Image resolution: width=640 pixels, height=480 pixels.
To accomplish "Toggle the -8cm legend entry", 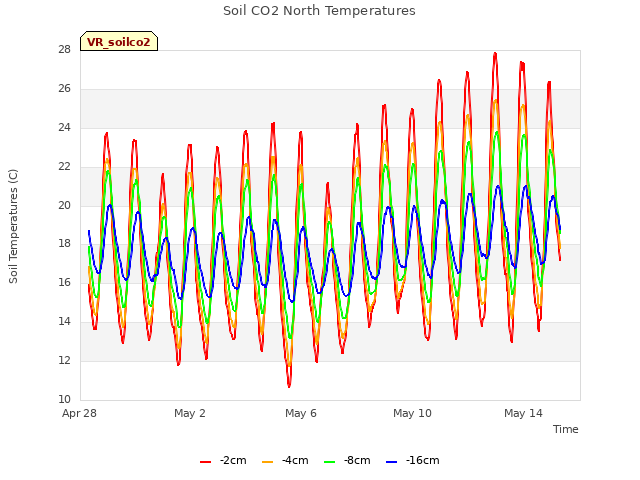I will click(x=347, y=460).
